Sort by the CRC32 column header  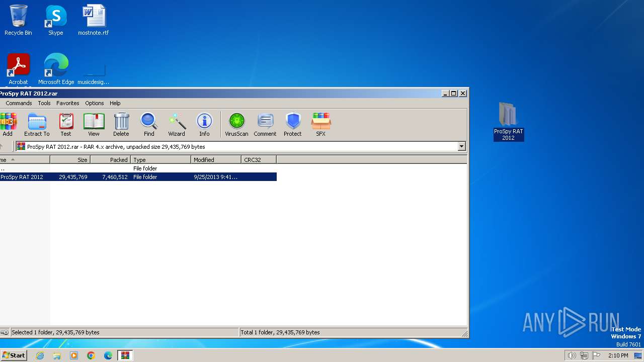pos(259,160)
